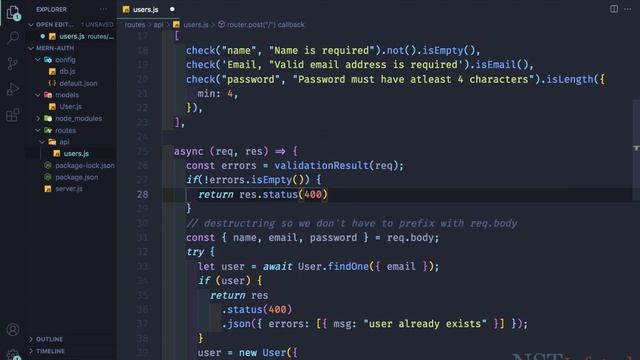Screen dimensions: 640x360
Task: Click 'User.findOne' in the code
Action: coord(333,267)
